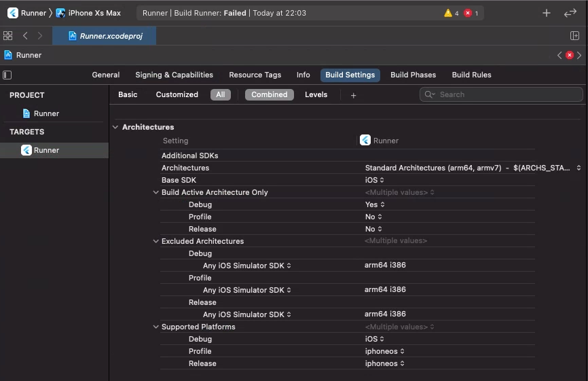Select Runner scheme in toolbar
The image size is (588, 381).
click(x=33, y=13)
